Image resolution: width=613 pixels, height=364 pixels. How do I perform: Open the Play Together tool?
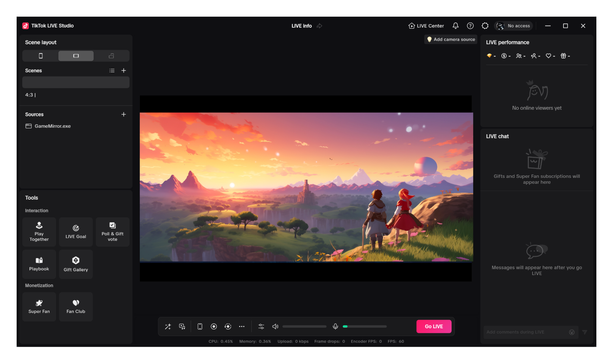tap(39, 232)
